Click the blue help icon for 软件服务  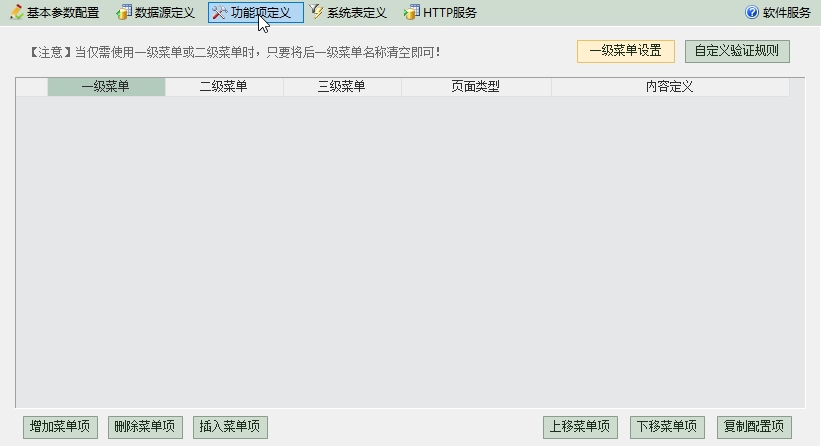752,13
